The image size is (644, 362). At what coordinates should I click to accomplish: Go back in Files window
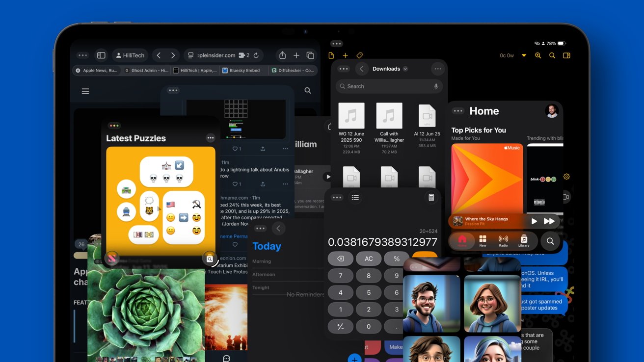pos(362,69)
